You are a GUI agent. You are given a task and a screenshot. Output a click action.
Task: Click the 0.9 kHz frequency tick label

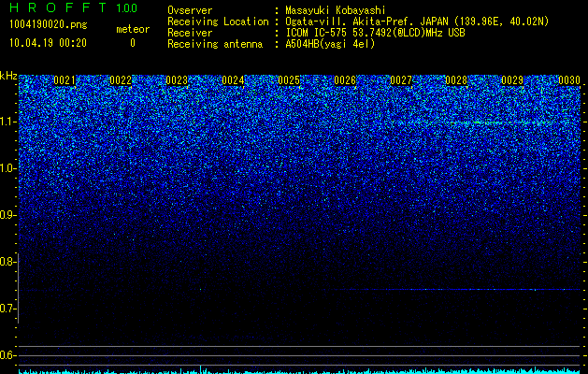(x=7, y=215)
